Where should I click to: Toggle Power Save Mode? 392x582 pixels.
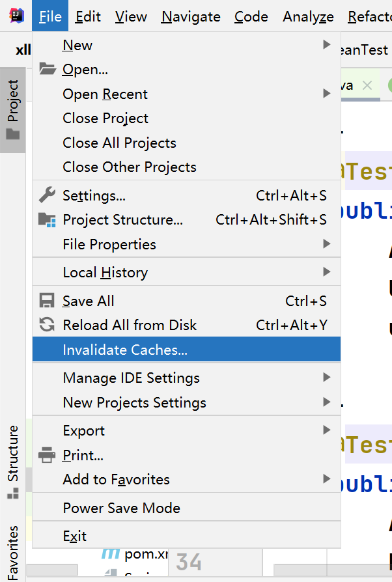coord(121,508)
